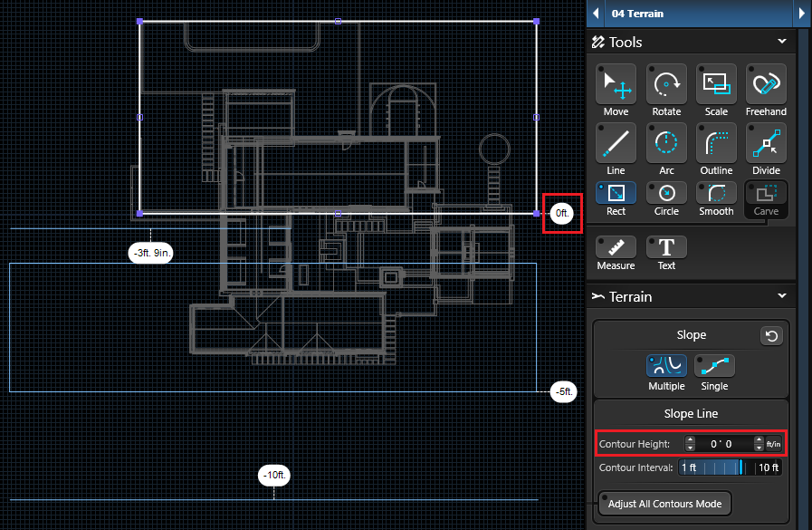Image resolution: width=812 pixels, height=530 pixels.
Task: Go to previous step before 04 Terrain
Action: [596, 14]
